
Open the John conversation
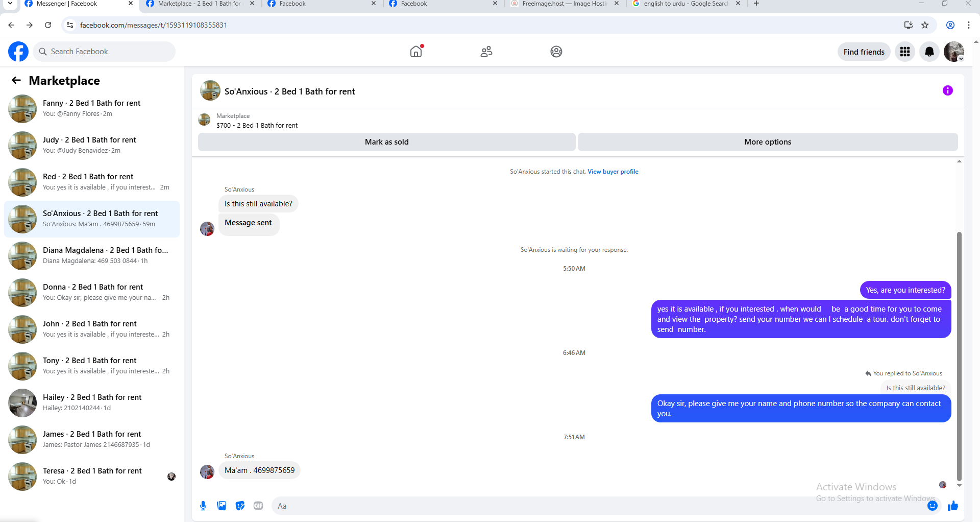92,329
